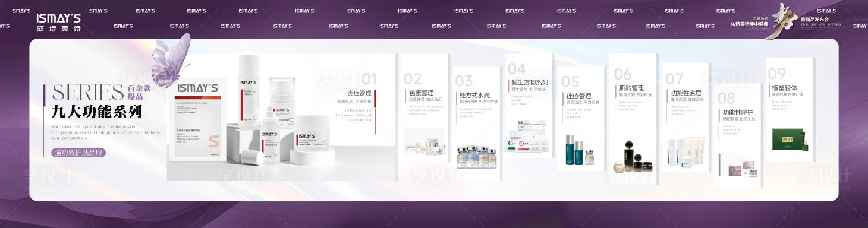Screen dimensions: 868x228
Task: Select the 肌龄管理 title
Action: (x=631, y=88)
